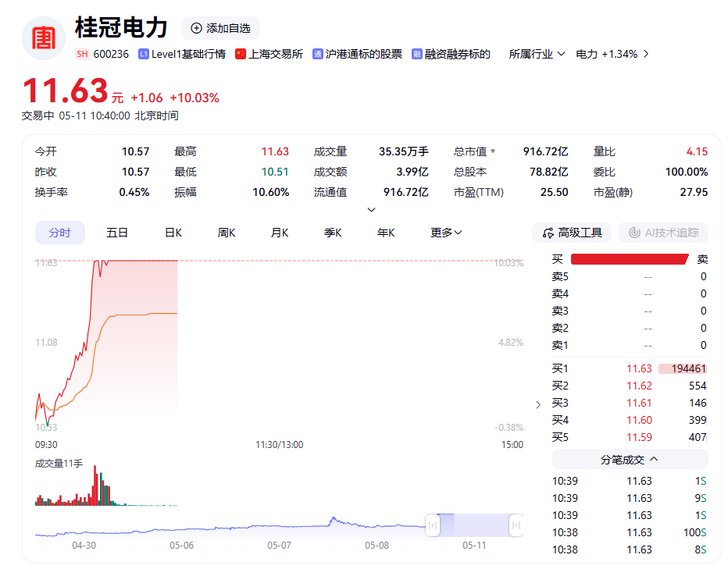Click the 卖1 row label
Viewport: 728px width, 569px height.
560,345
